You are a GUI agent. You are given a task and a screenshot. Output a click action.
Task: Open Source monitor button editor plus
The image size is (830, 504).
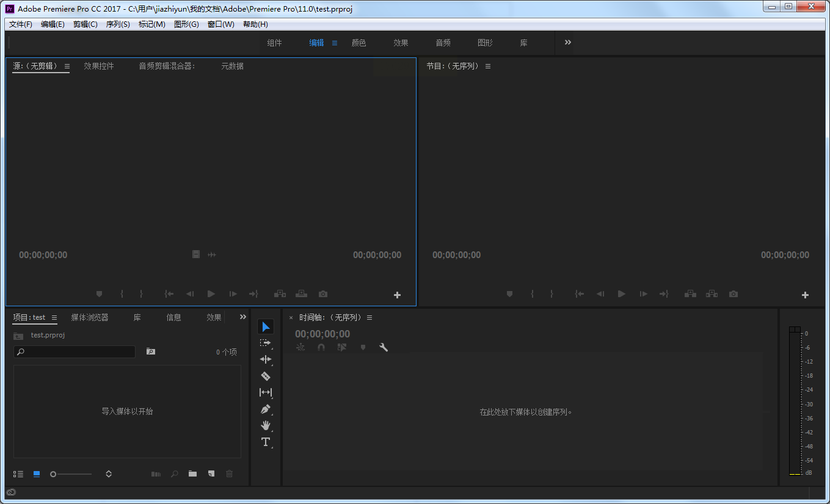click(397, 295)
